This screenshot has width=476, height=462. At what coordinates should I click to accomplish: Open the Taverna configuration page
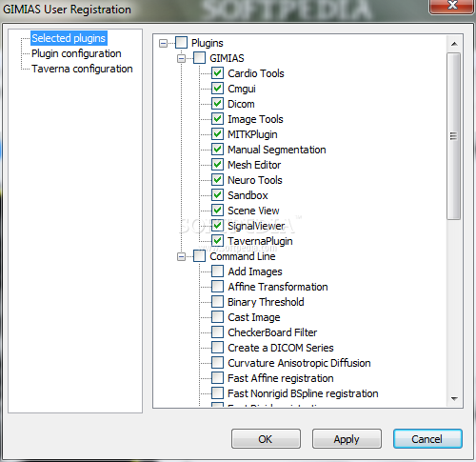pos(82,69)
